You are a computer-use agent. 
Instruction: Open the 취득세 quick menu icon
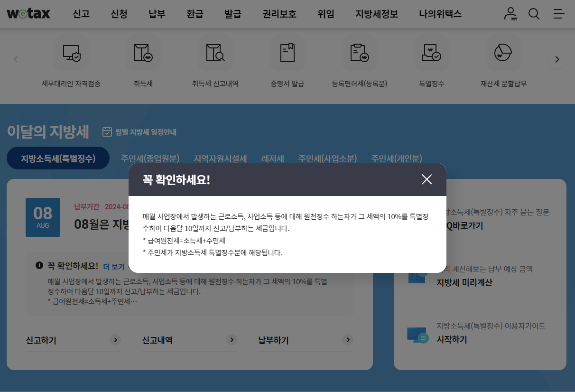click(x=143, y=52)
